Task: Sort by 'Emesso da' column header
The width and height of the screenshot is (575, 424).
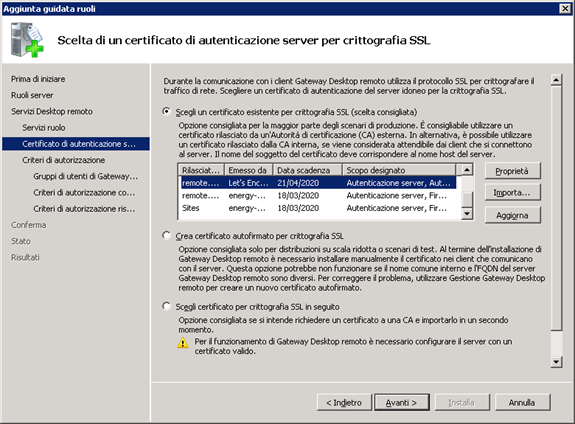Action: [x=249, y=170]
